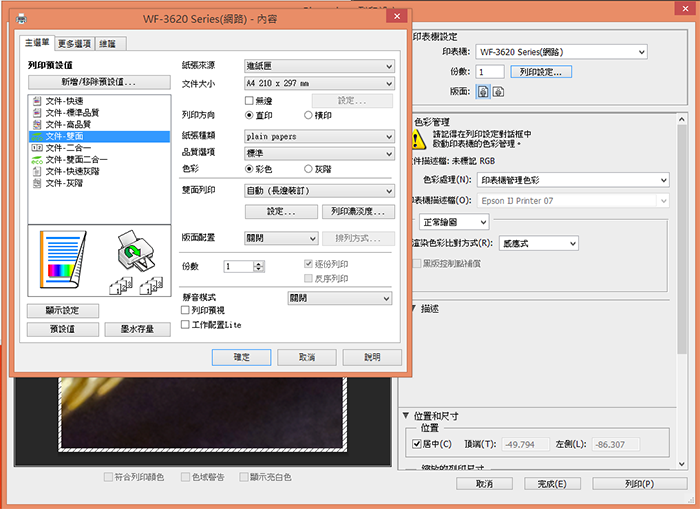
Task: Open the 色彩處理(N) dropdown
Action: (x=573, y=180)
